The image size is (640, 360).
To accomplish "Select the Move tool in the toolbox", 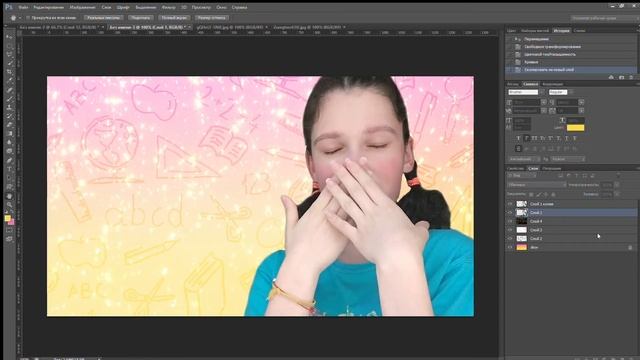I will (x=9, y=37).
